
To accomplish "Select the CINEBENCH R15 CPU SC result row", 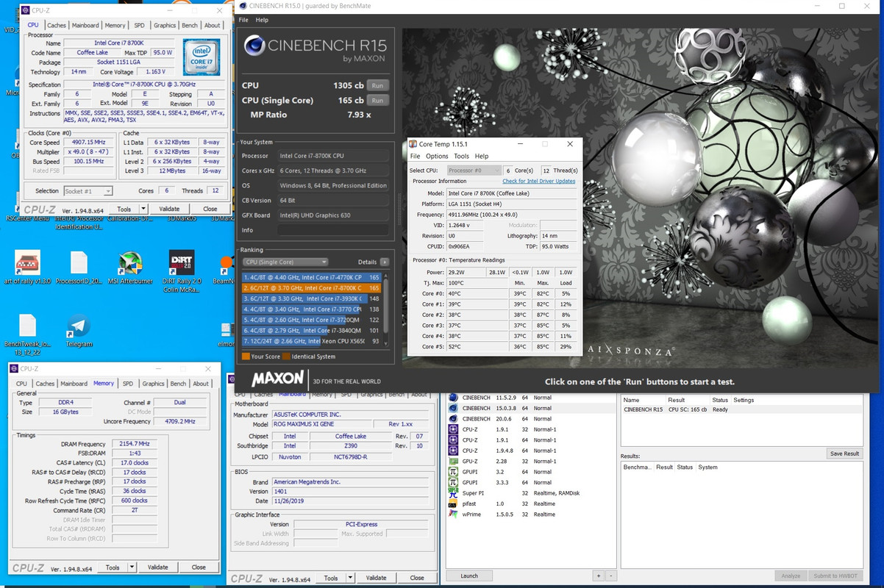I will 742,409.
